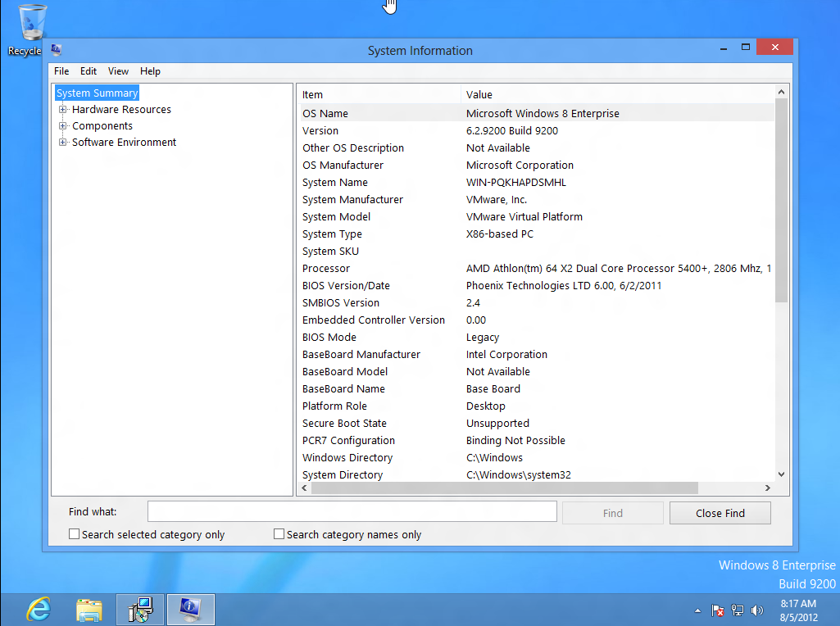
Task: Click the vertical scrollbar thumb
Action: pos(781,201)
